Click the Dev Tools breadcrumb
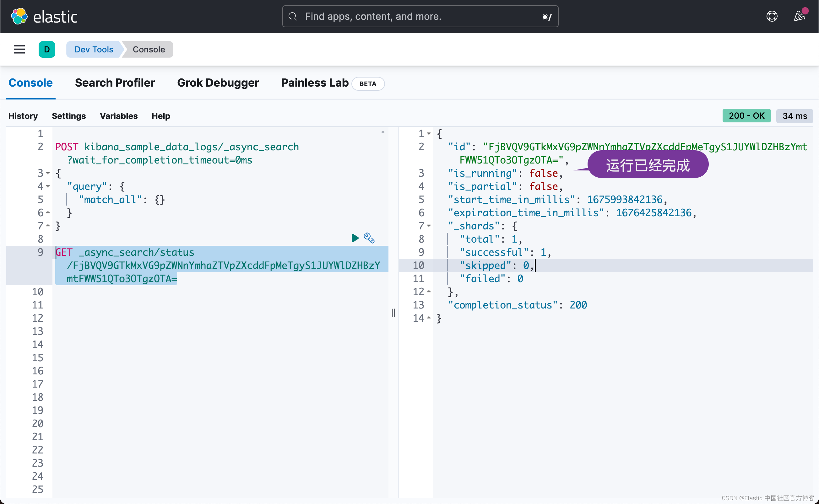819x504 pixels. pyautogui.click(x=93, y=49)
